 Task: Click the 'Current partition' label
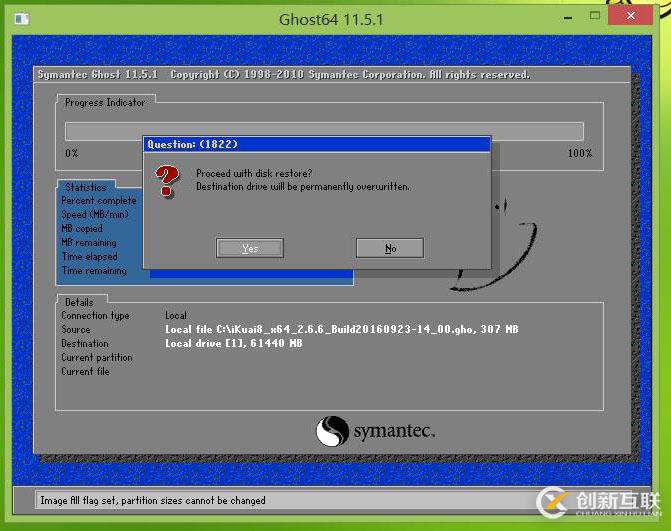97,358
